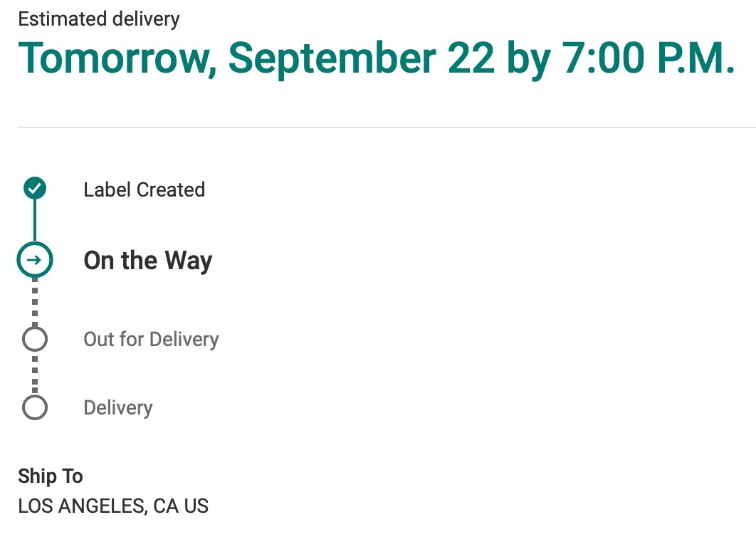Select the Label Created status text
756x537 pixels.
tap(145, 189)
